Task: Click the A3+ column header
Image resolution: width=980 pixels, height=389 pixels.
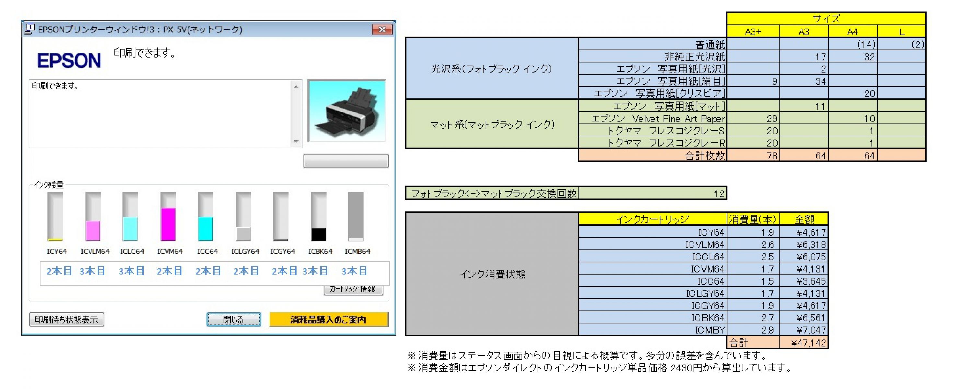Action: [x=753, y=31]
